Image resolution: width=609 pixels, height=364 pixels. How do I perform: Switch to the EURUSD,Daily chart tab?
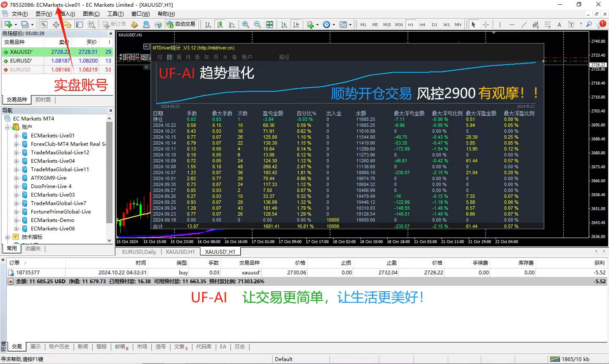coord(138,251)
